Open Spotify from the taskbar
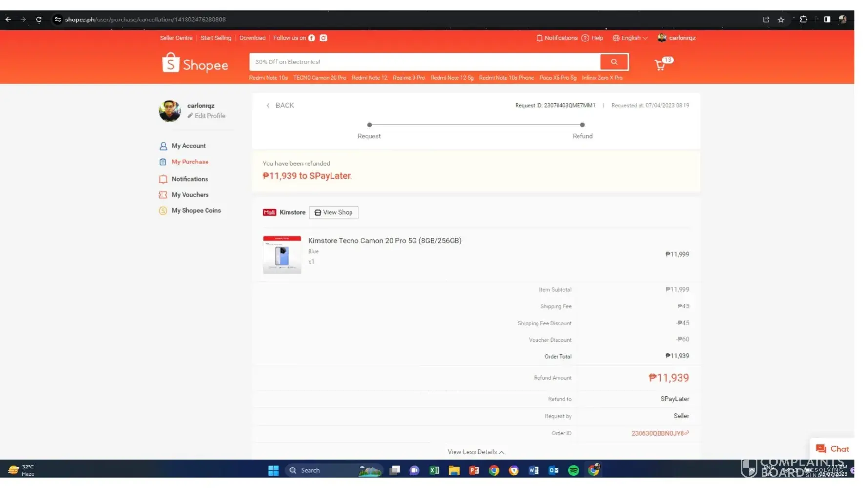Screen dimensions: 868x488 (x=573, y=470)
